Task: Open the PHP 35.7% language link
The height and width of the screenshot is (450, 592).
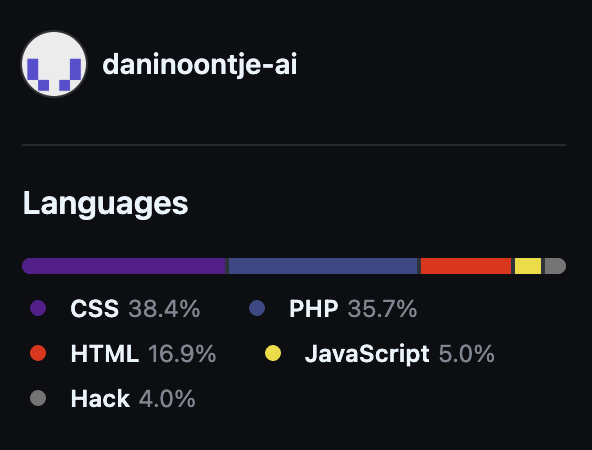Action: click(x=333, y=308)
